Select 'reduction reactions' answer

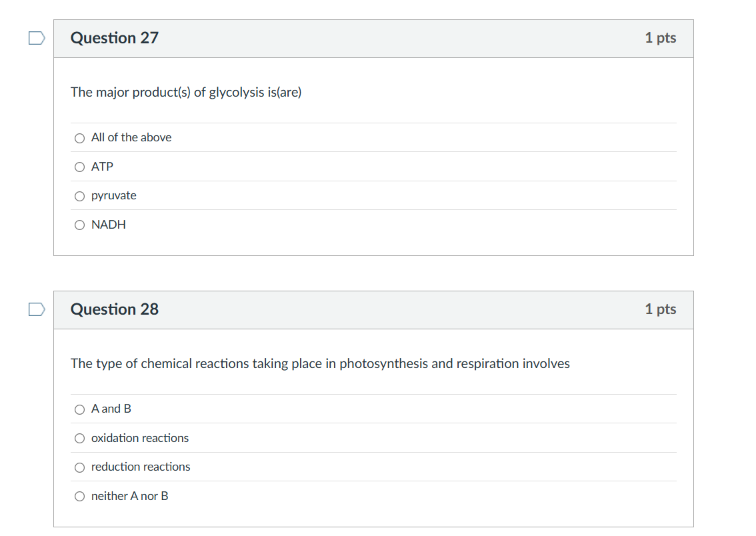(x=79, y=467)
